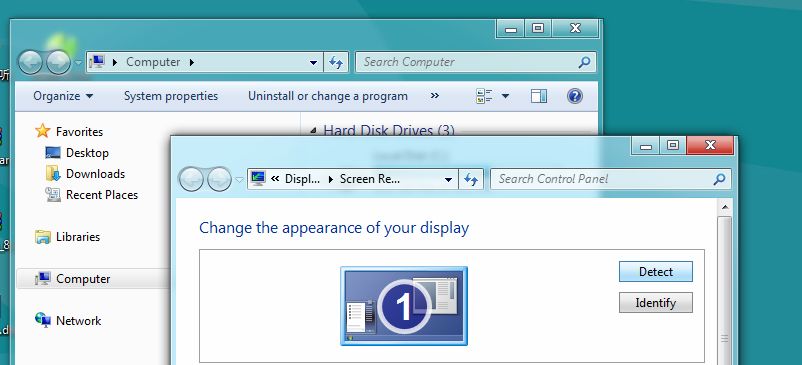Show more toolbar commands chevron
Image resolution: width=802 pixels, height=365 pixels.
click(x=435, y=96)
